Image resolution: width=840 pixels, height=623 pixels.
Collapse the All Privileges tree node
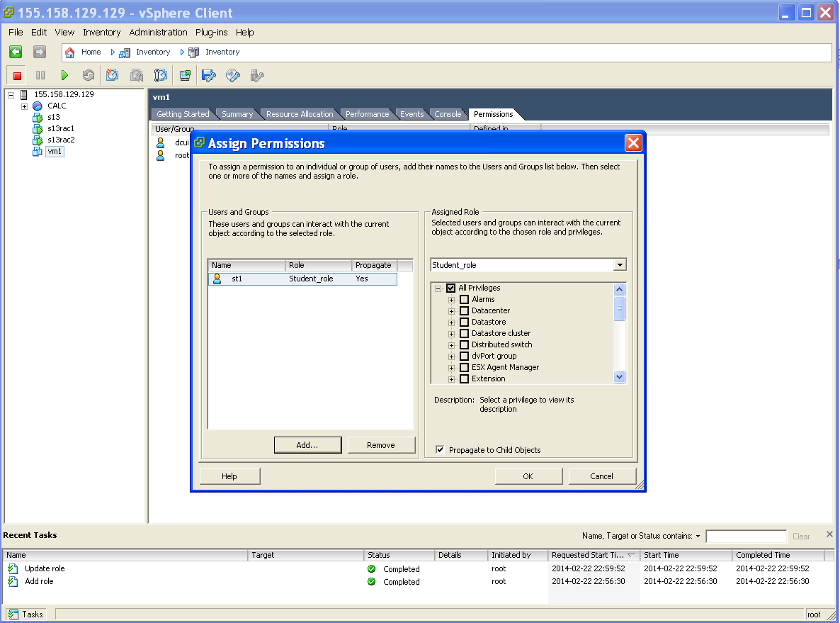pos(438,288)
